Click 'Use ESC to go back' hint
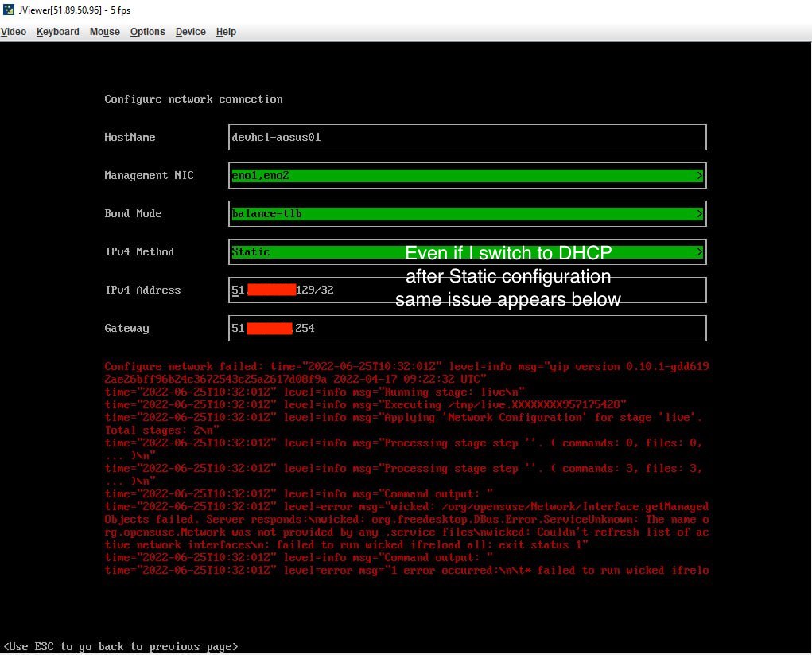Screen dimensions: 812x655 pos(121,647)
